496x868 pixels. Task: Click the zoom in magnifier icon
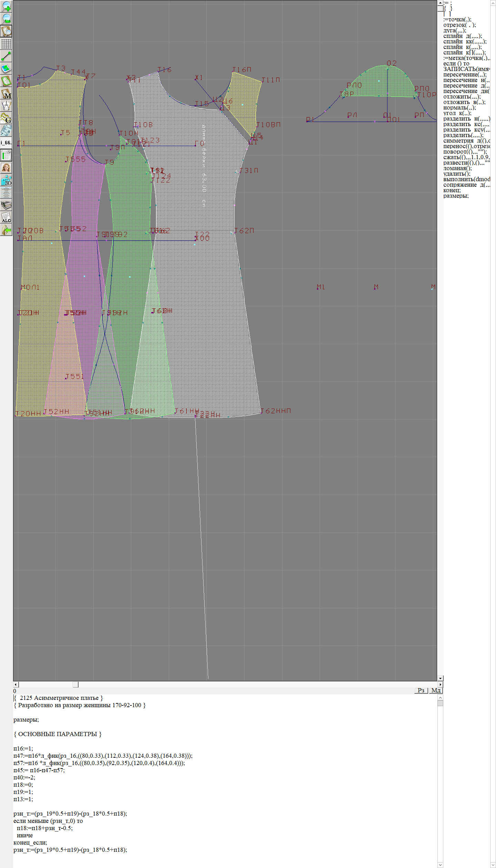pos(6,6)
